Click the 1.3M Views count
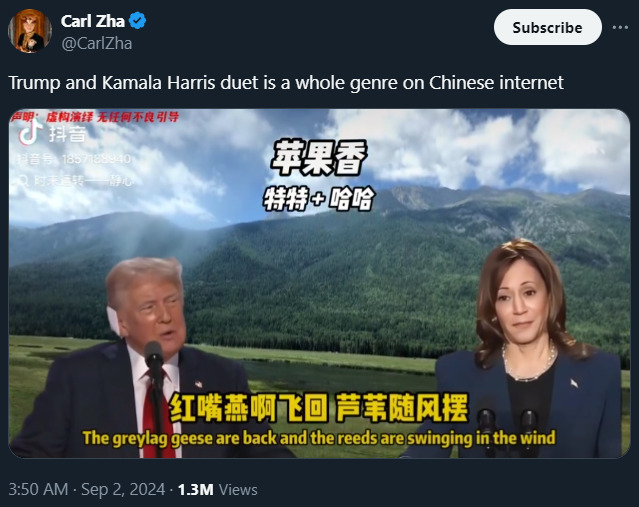This screenshot has width=639, height=507. click(217, 489)
